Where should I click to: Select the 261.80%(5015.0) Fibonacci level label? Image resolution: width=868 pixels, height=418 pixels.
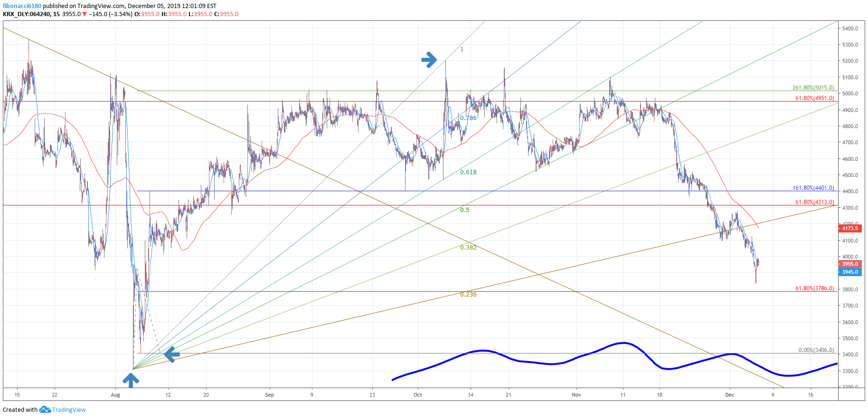813,88
